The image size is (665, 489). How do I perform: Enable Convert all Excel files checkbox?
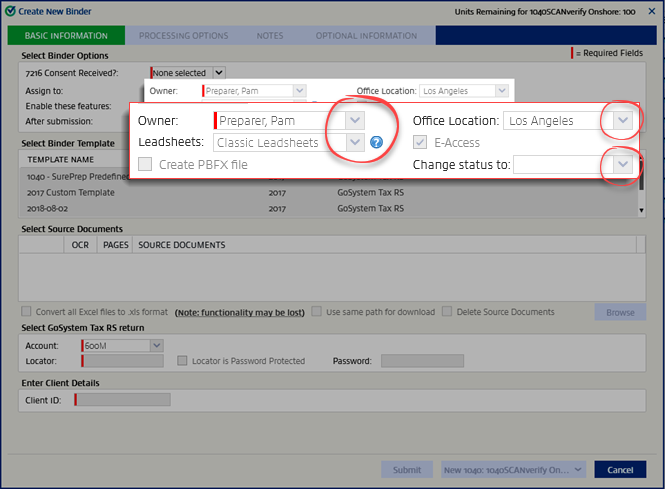[x=27, y=312]
